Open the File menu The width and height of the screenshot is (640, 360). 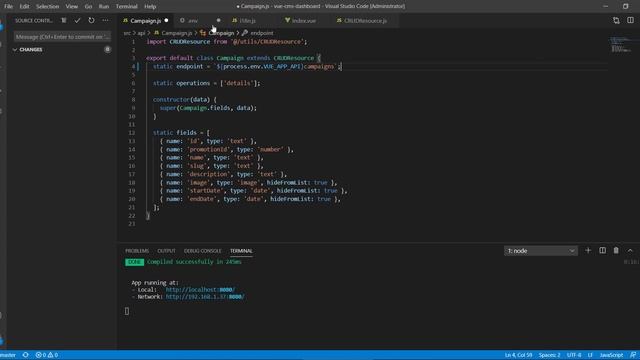[x=8, y=7]
